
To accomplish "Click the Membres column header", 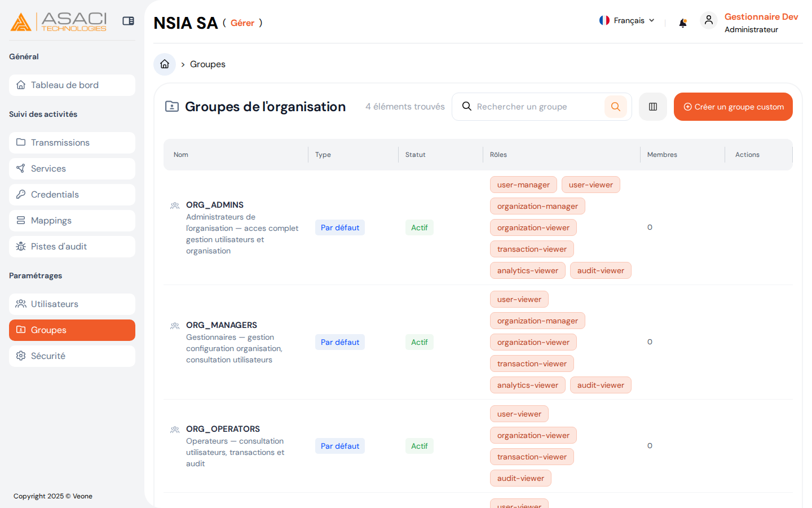I will tap(662, 155).
